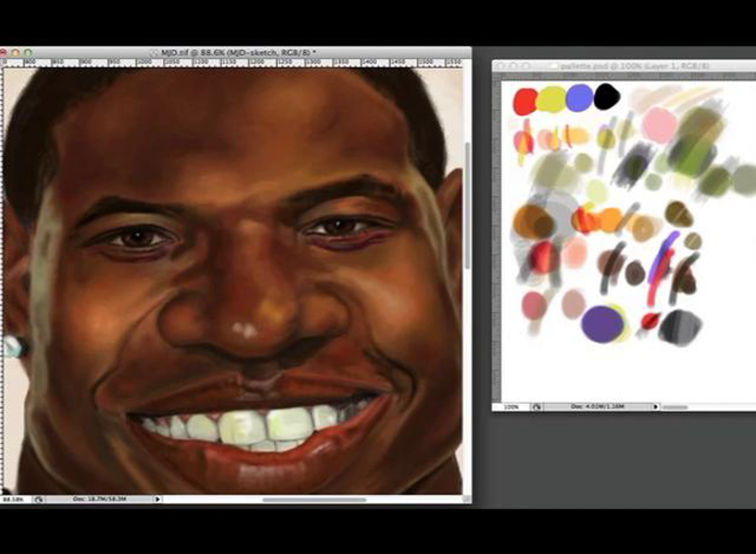Sample the pink circle in the palette
756x554 pixels.
pyautogui.click(x=659, y=124)
